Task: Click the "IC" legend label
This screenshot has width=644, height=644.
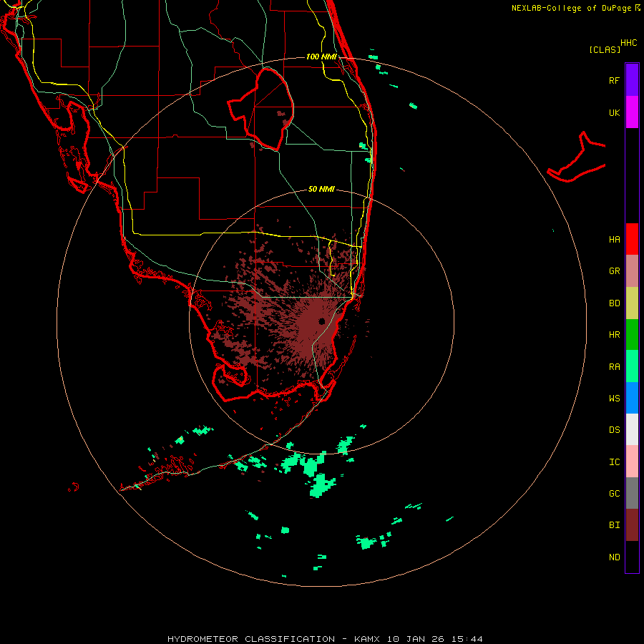Action: click(614, 462)
